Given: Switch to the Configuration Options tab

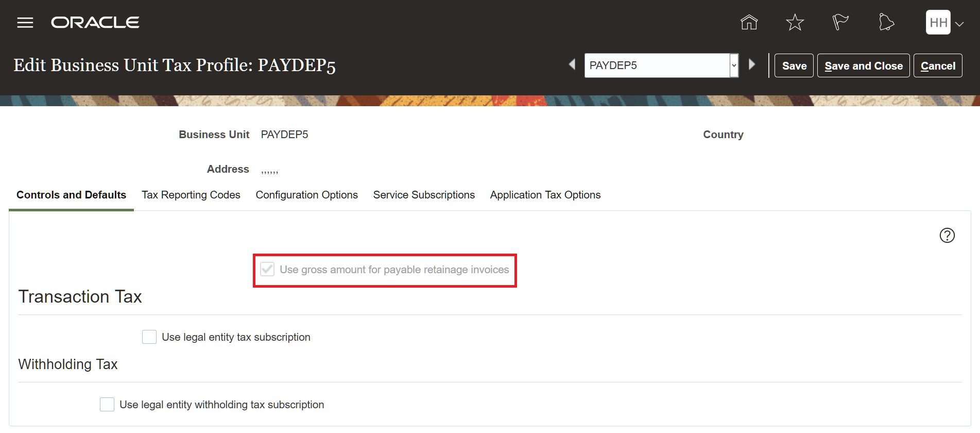Looking at the screenshot, I should [307, 195].
